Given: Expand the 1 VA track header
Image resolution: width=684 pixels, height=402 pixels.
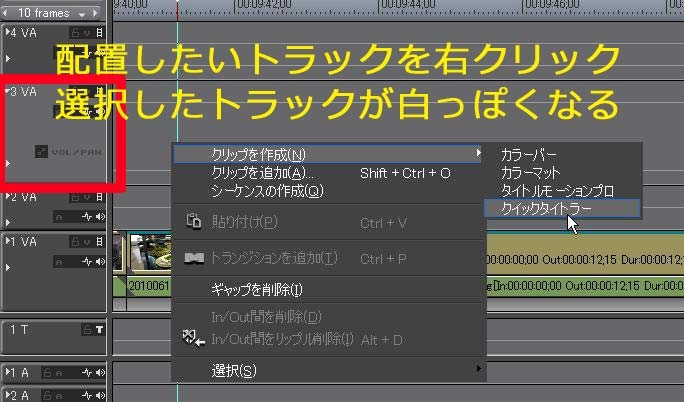Looking at the screenshot, I should (7, 241).
